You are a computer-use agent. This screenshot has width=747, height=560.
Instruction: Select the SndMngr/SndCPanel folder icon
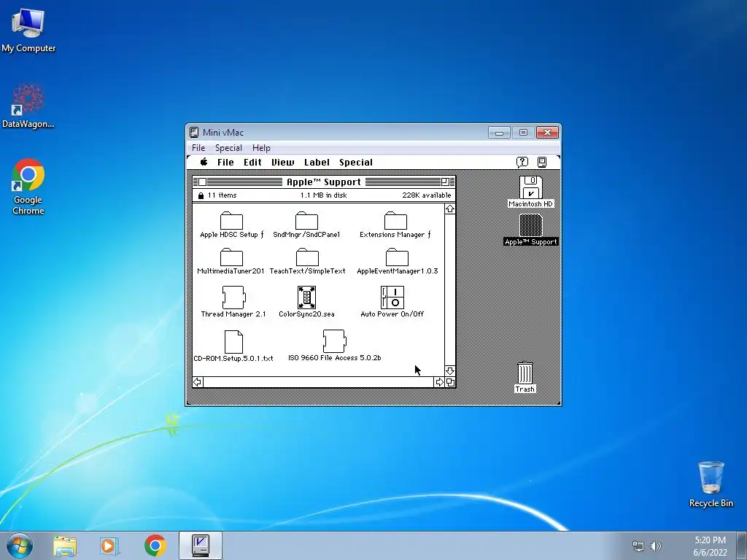306,220
